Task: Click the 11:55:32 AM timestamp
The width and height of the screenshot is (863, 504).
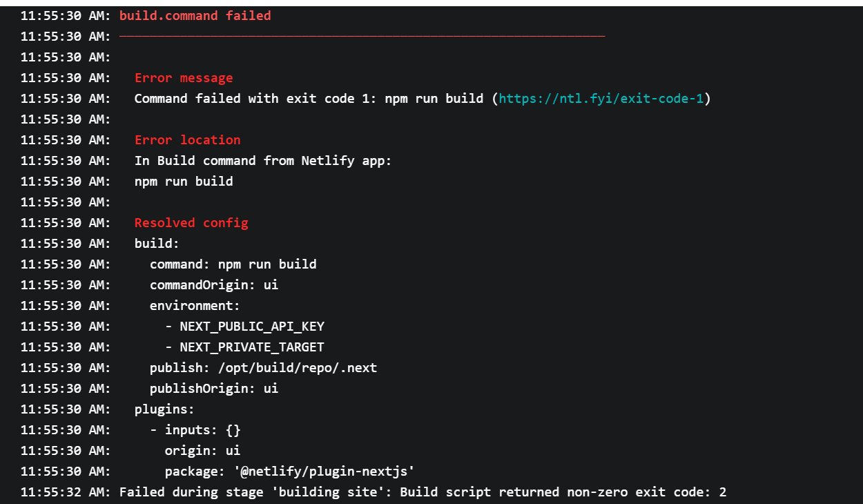Action: click(x=66, y=492)
